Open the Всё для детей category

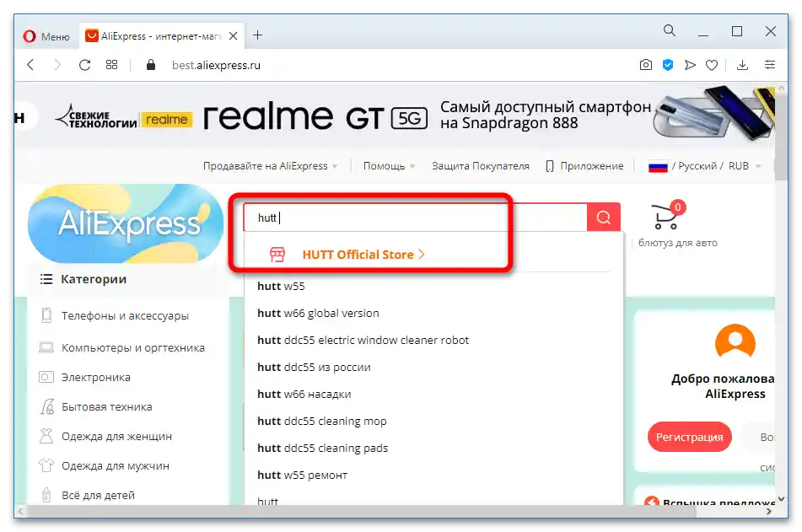[98, 495]
